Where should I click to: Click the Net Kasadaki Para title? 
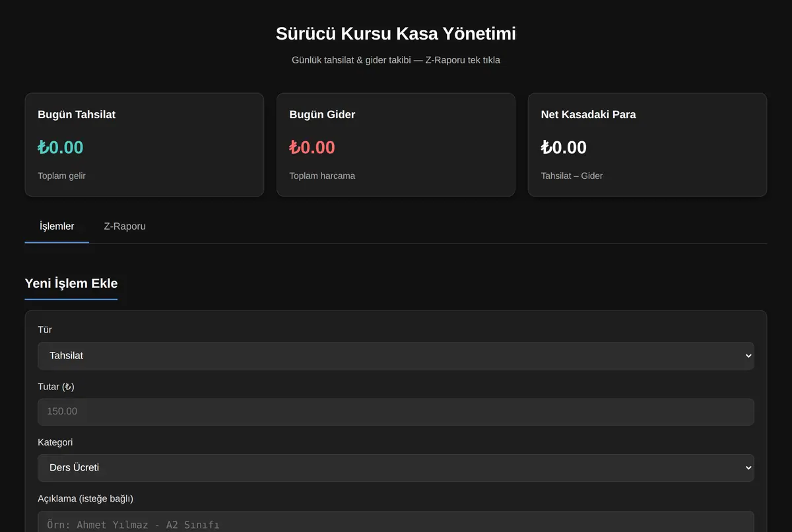pos(589,115)
